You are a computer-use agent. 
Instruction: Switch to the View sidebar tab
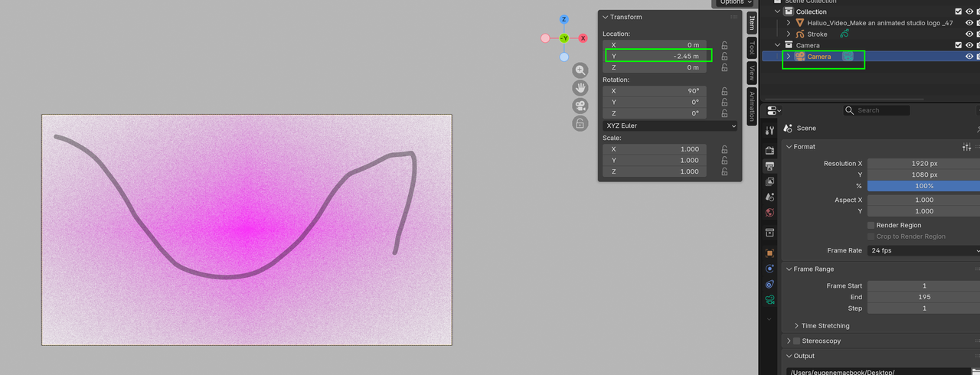[752, 73]
